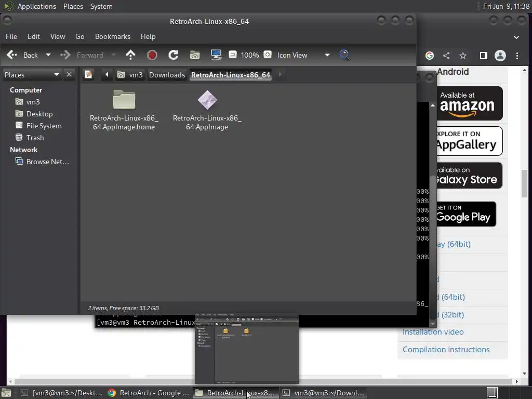Open the Back history dropdown arrow

click(x=48, y=55)
